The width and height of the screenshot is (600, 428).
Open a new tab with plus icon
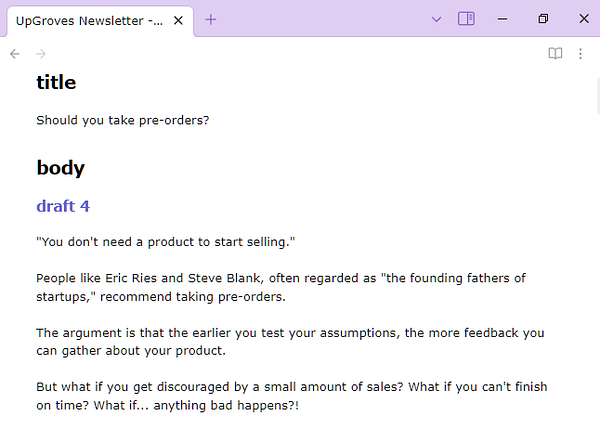coord(211,19)
